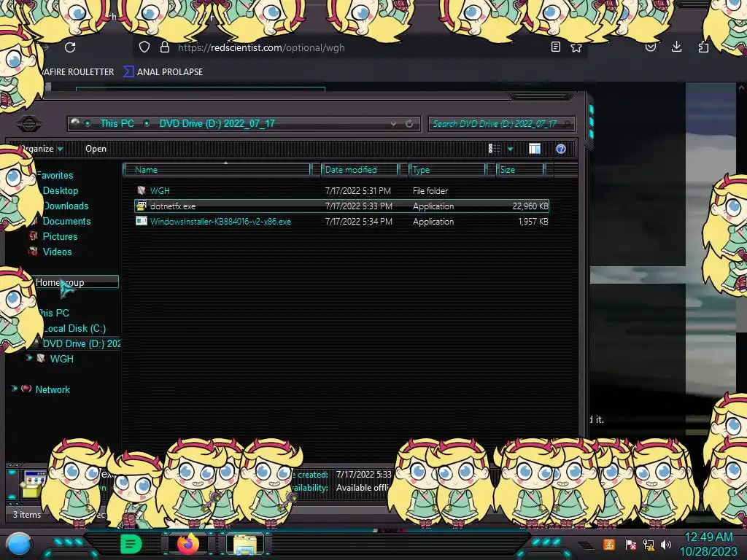Image resolution: width=747 pixels, height=560 pixels.
Task: Switch to File Explorer in the taskbar
Action: tap(245, 544)
